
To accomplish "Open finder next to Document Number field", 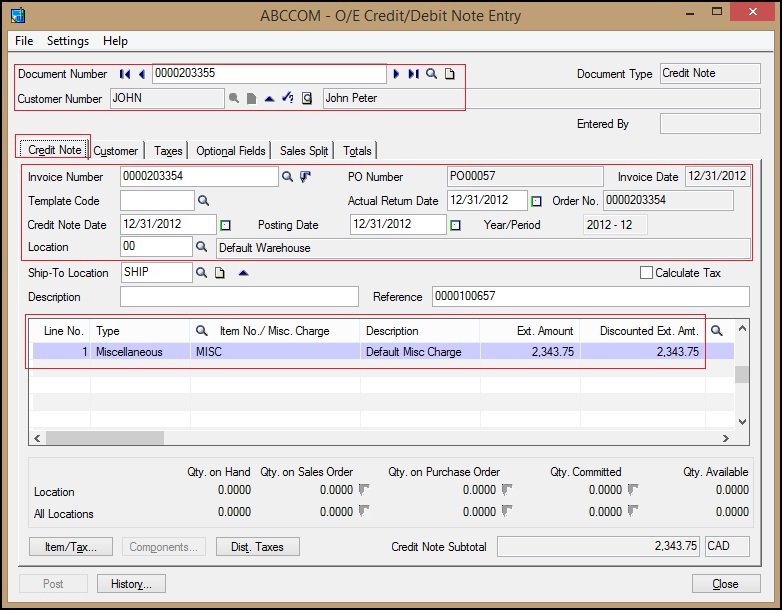I will tap(432, 74).
